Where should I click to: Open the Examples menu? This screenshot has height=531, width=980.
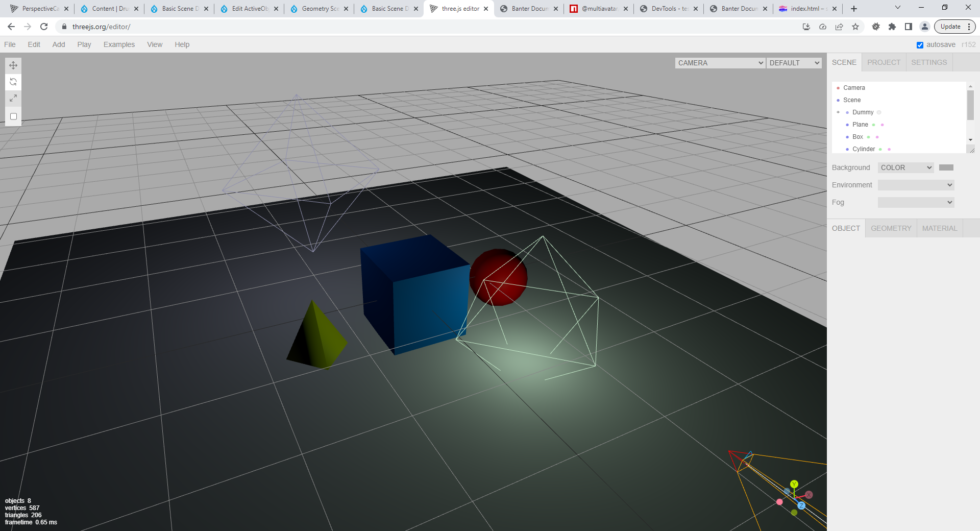coord(119,44)
